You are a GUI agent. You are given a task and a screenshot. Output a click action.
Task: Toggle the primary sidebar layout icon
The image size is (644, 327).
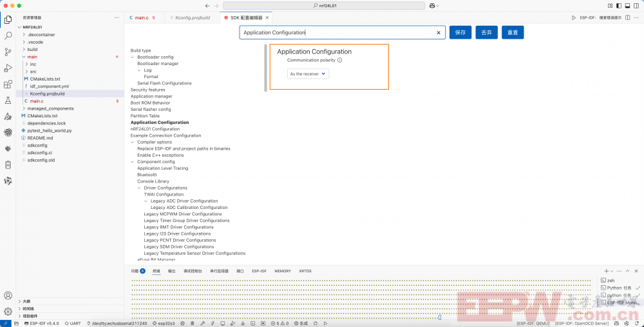click(618, 6)
